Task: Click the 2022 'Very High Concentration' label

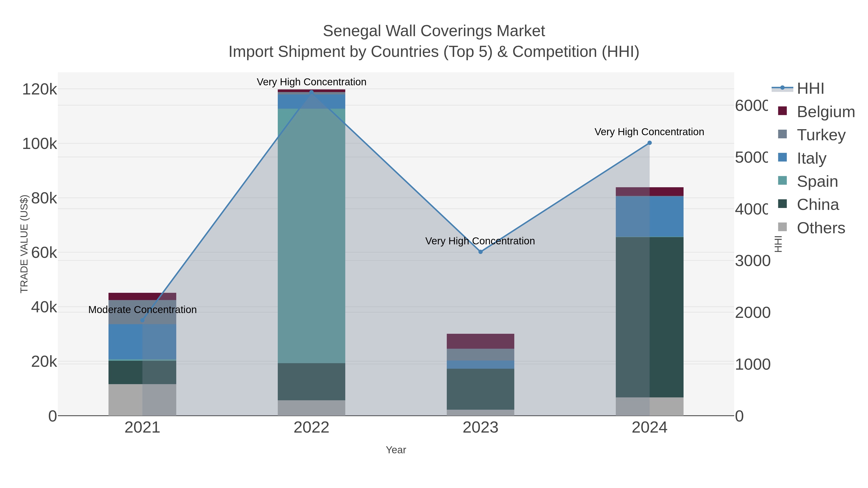Action: [x=312, y=82]
